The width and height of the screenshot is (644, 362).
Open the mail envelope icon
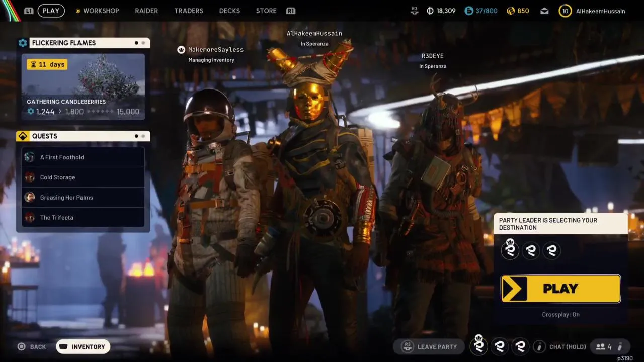point(544,11)
